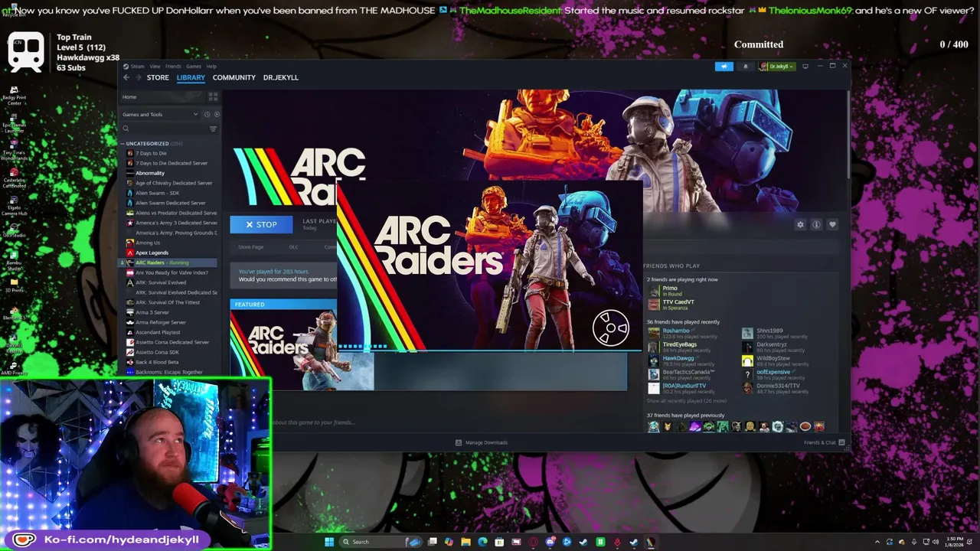Image resolution: width=980 pixels, height=551 pixels.
Task: Select Ascendant Playtest in list
Action: pos(158,332)
